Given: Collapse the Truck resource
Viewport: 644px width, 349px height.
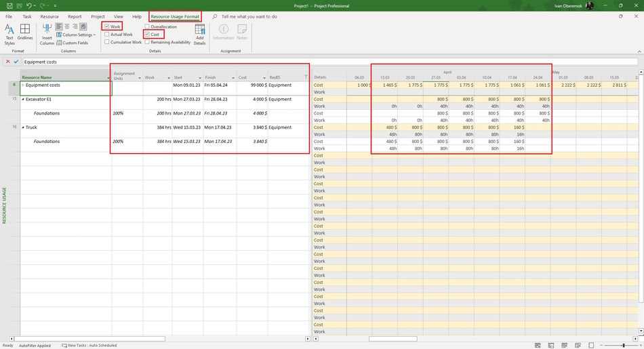Looking at the screenshot, I should pyautogui.click(x=23, y=127).
